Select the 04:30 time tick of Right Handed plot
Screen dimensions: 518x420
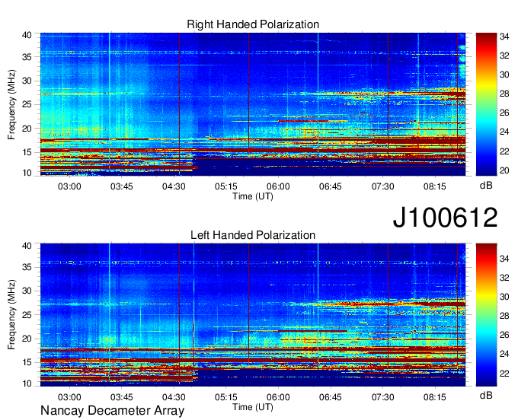[x=174, y=186]
